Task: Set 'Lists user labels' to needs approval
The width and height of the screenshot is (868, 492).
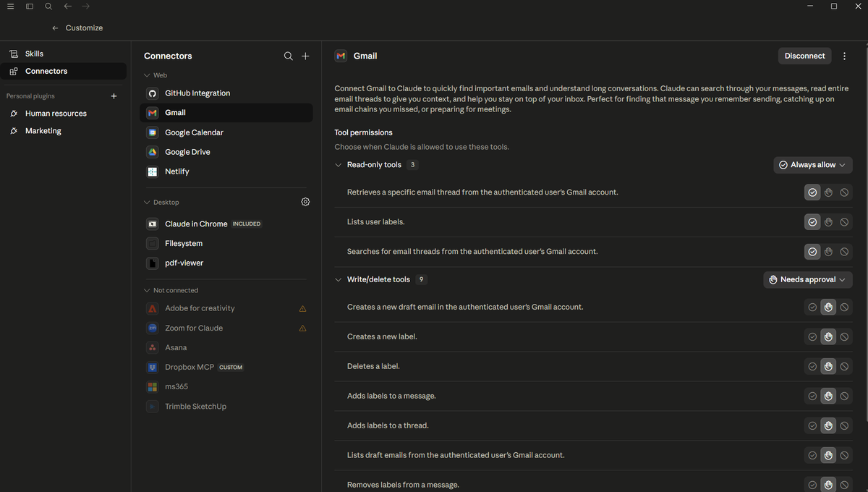Action: (x=828, y=222)
